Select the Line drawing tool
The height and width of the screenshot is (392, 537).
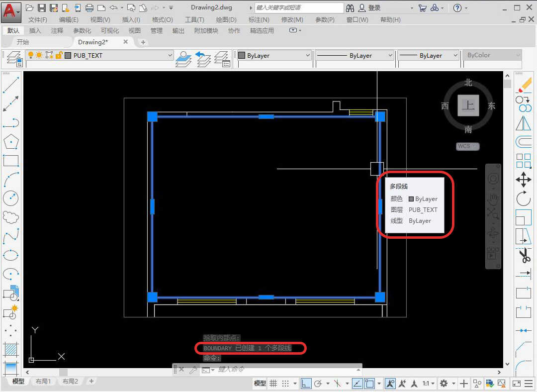coord(10,85)
